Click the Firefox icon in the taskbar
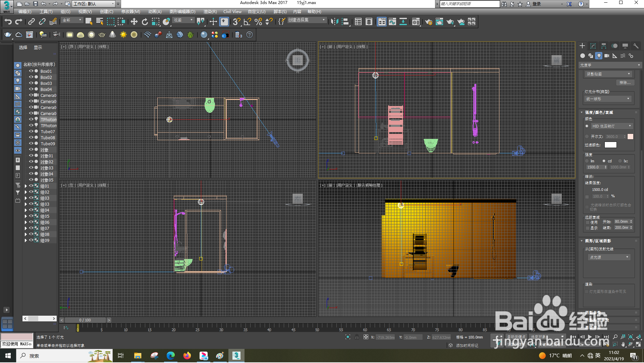The height and width of the screenshot is (363, 644). 187,356
